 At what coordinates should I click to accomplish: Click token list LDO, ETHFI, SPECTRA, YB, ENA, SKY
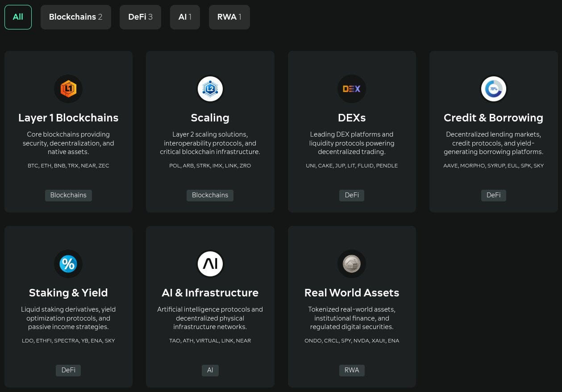(x=68, y=341)
